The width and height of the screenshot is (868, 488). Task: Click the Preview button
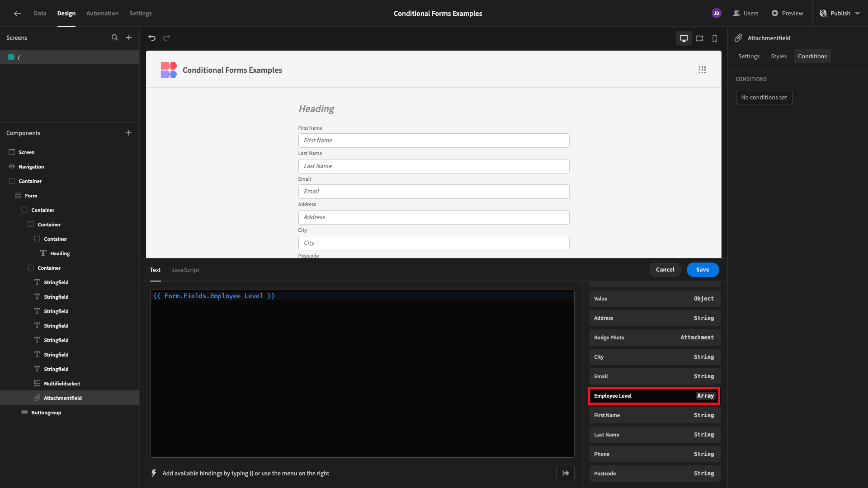point(787,14)
